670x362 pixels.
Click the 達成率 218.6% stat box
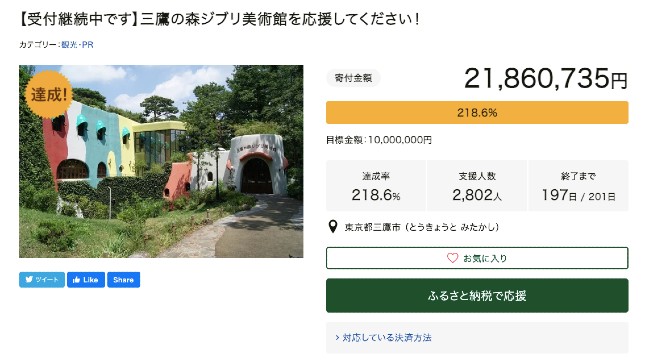pos(376,186)
